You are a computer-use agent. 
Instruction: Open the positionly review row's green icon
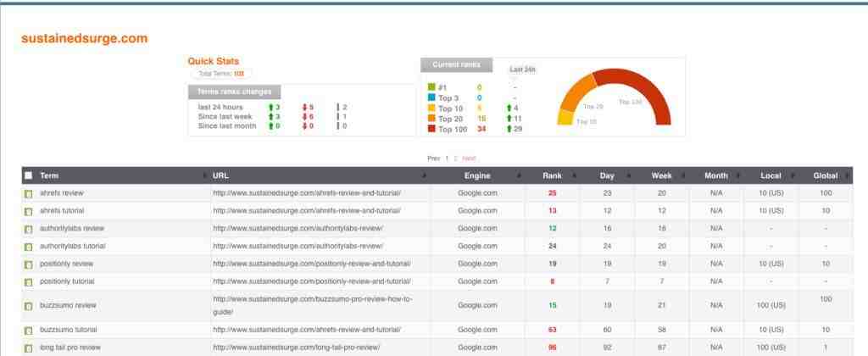[x=28, y=264]
